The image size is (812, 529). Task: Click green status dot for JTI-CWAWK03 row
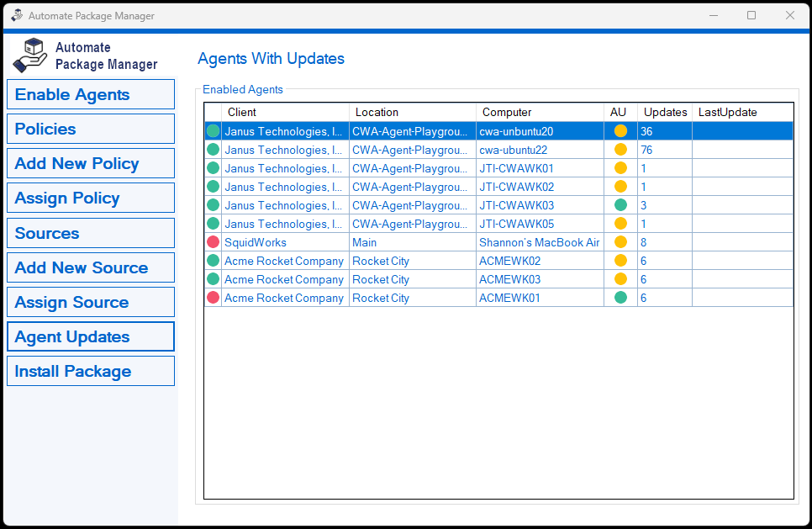point(213,205)
